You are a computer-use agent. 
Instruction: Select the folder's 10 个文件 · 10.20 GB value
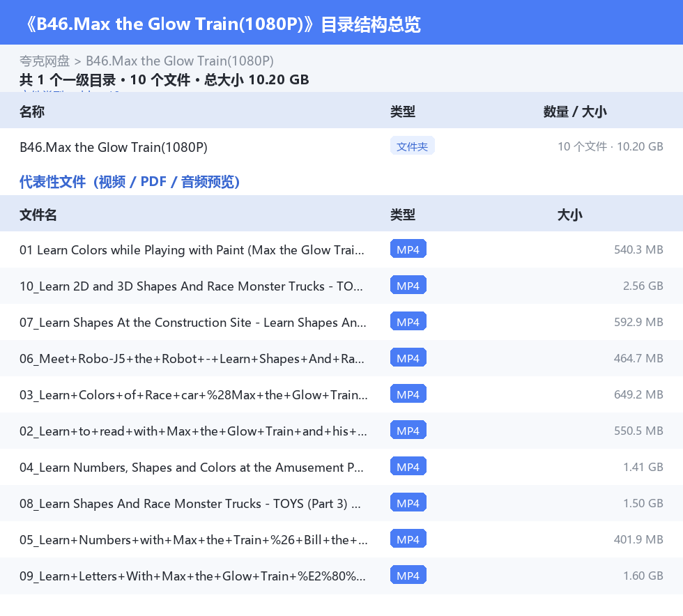[x=611, y=146]
